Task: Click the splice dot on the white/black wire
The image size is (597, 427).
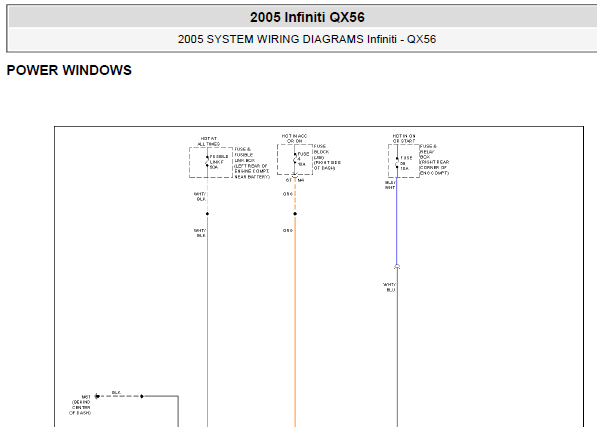Action: click(x=208, y=214)
